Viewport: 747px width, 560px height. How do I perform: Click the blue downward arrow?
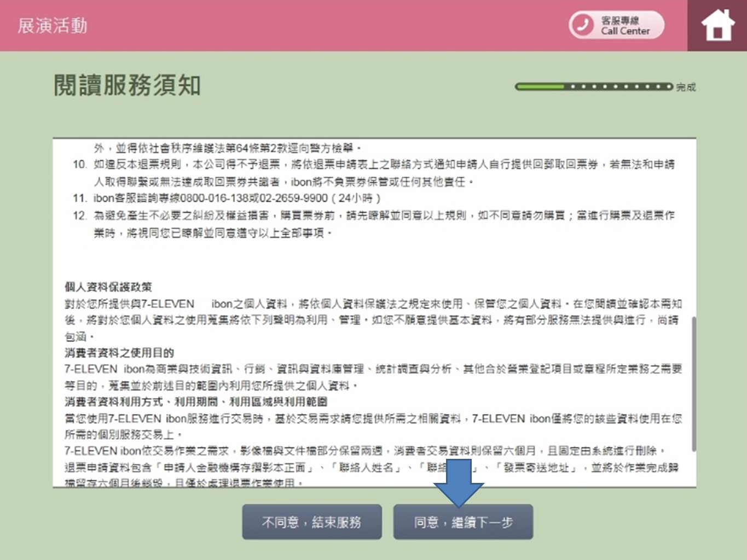pyautogui.click(x=459, y=482)
